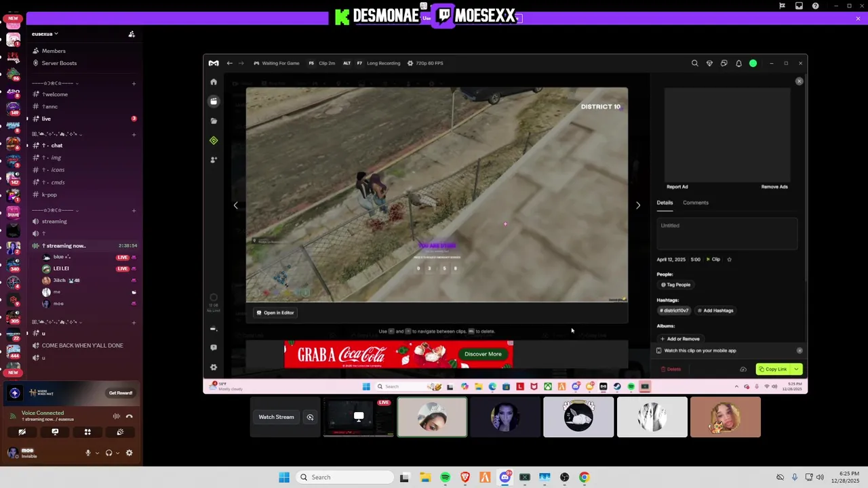
Task: Open Medal search icon in top bar
Action: [x=694, y=63]
